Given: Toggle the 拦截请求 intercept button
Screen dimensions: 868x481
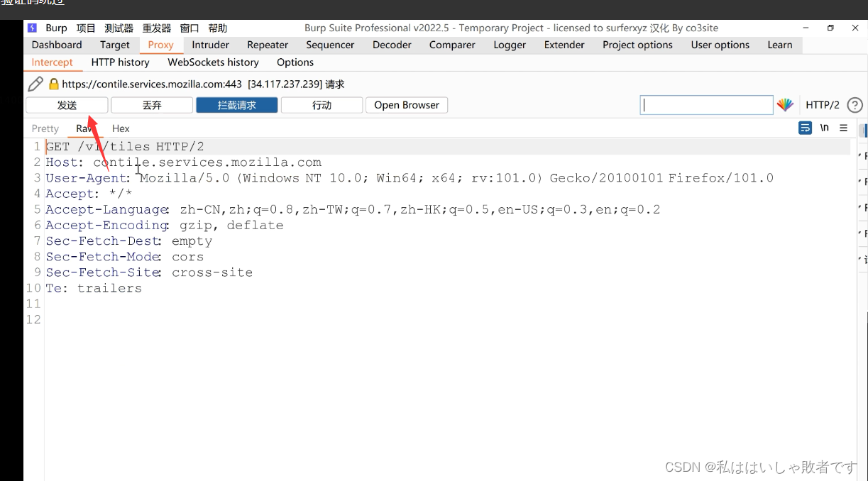Looking at the screenshot, I should (x=237, y=105).
